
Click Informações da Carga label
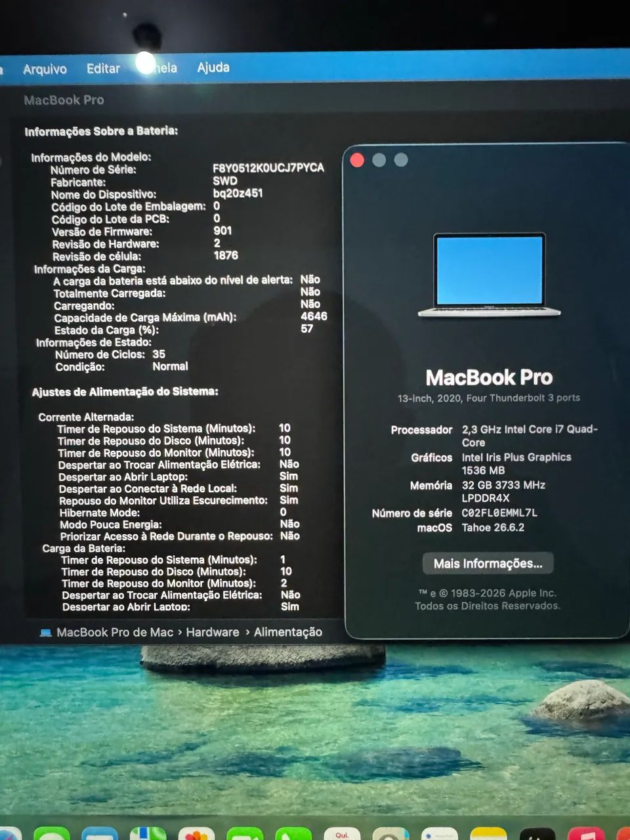[90, 269]
